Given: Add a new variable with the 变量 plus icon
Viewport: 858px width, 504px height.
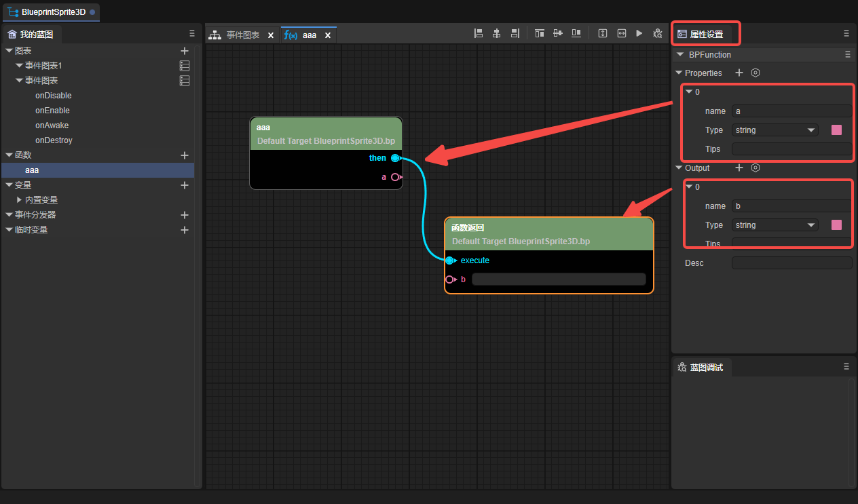Looking at the screenshot, I should point(184,185).
